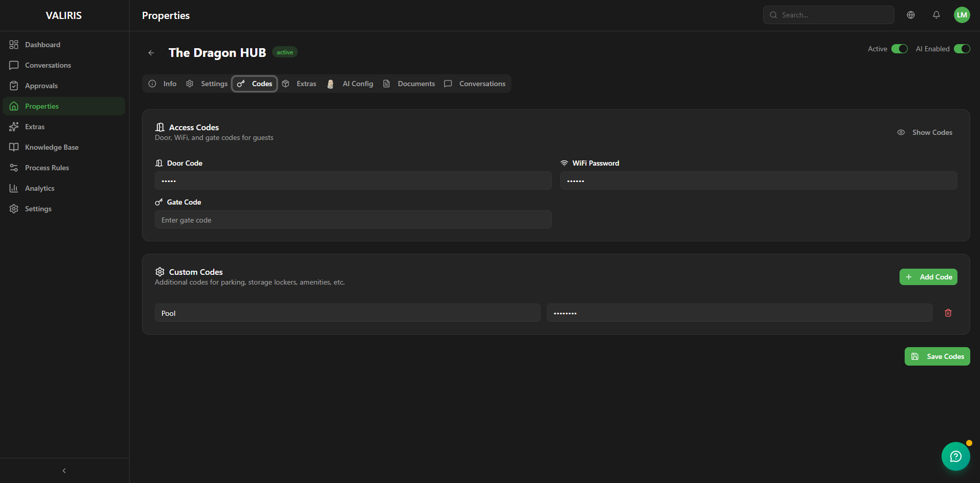Viewport: 980px width, 483px height.
Task: Click the back arrow beside The Dragon HUB
Action: coord(151,53)
